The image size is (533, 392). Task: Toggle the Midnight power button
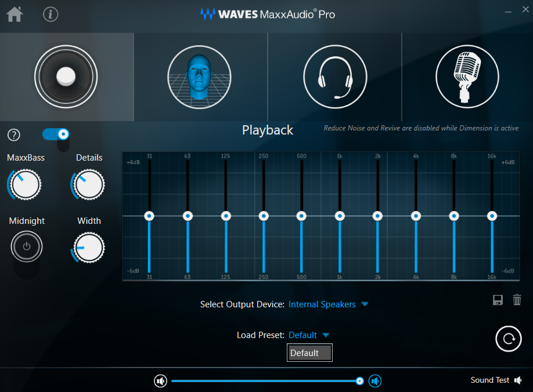tap(27, 246)
